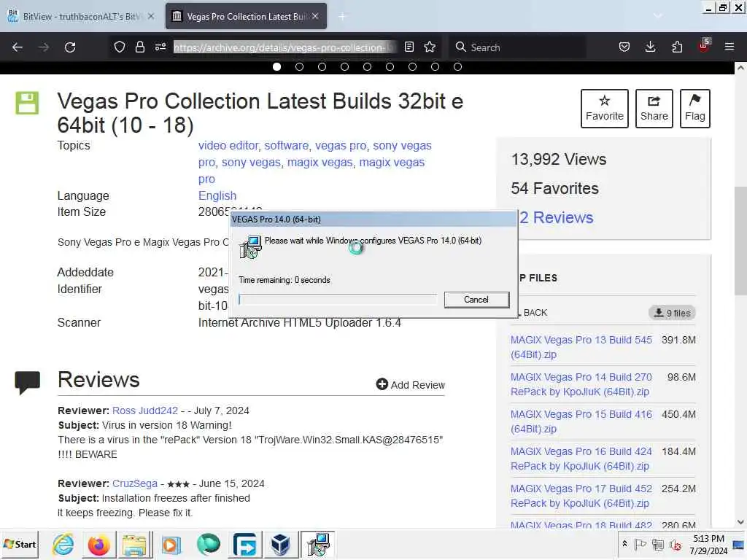Open the English language link
The width and height of the screenshot is (747, 560).
click(217, 195)
